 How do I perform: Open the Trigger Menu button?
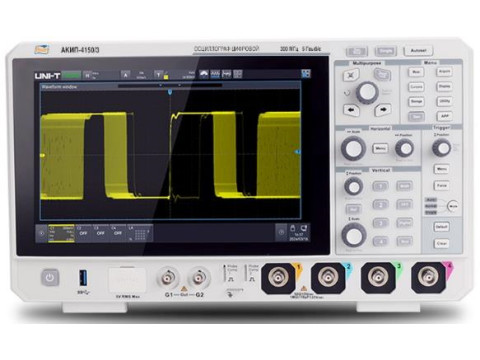(x=441, y=169)
